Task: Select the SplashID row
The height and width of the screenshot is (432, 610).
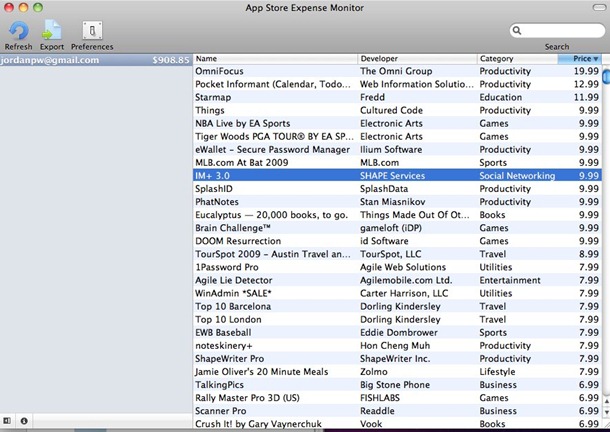Action: [x=397, y=189]
